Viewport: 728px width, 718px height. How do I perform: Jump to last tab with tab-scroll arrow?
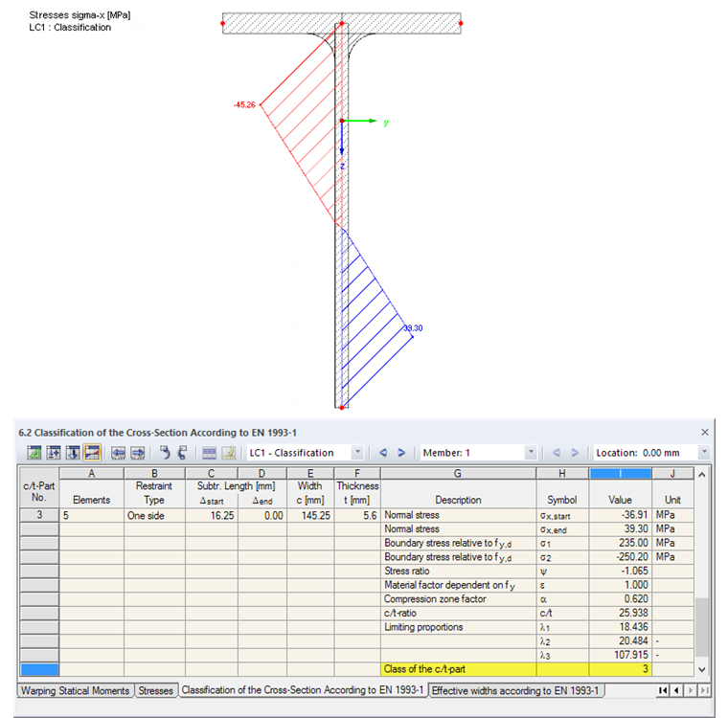click(x=704, y=690)
